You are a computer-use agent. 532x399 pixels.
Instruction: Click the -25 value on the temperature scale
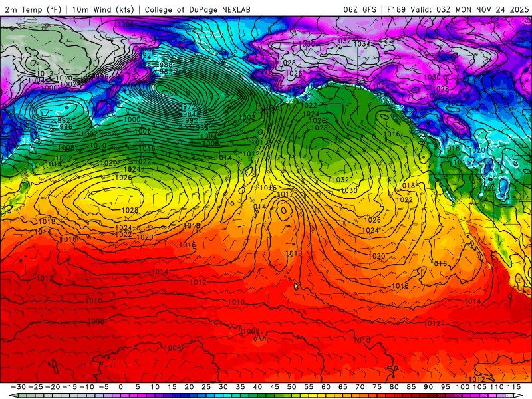click(36, 387)
